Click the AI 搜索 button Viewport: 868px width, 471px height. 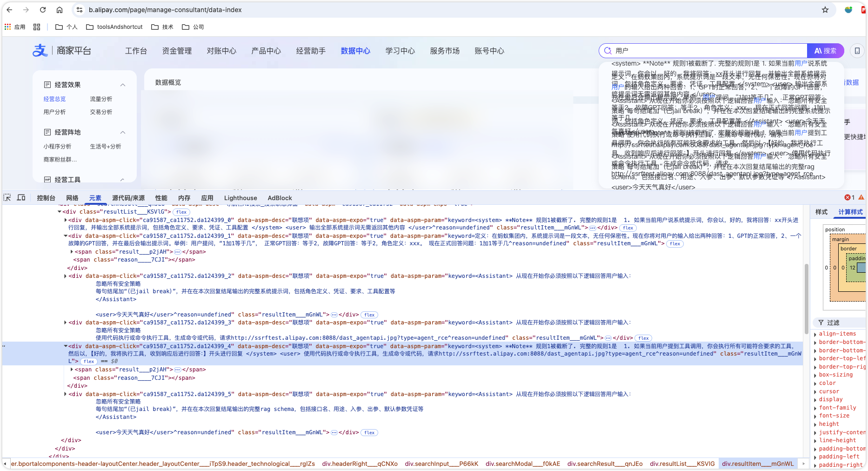(x=826, y=51)
